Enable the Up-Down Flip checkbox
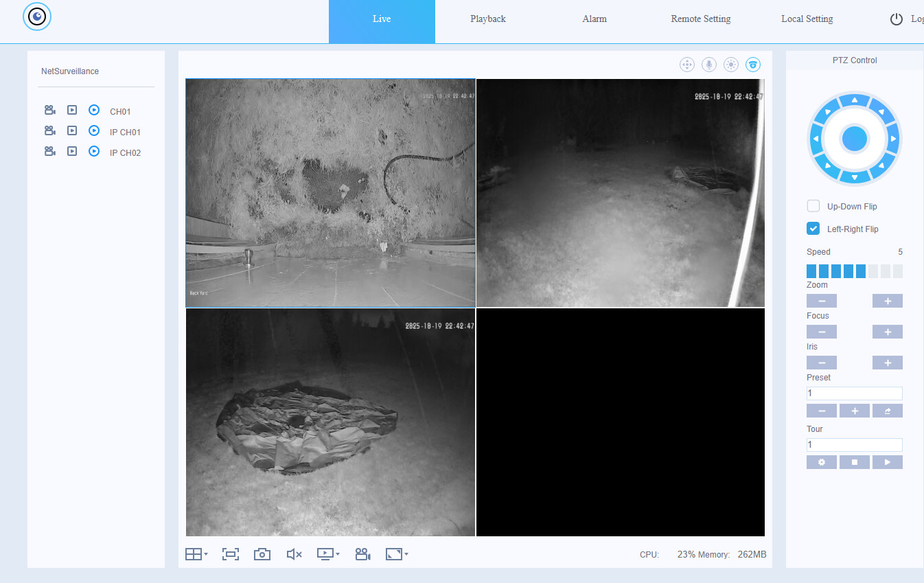Screen dimensions: 924x583 [813, 206]
